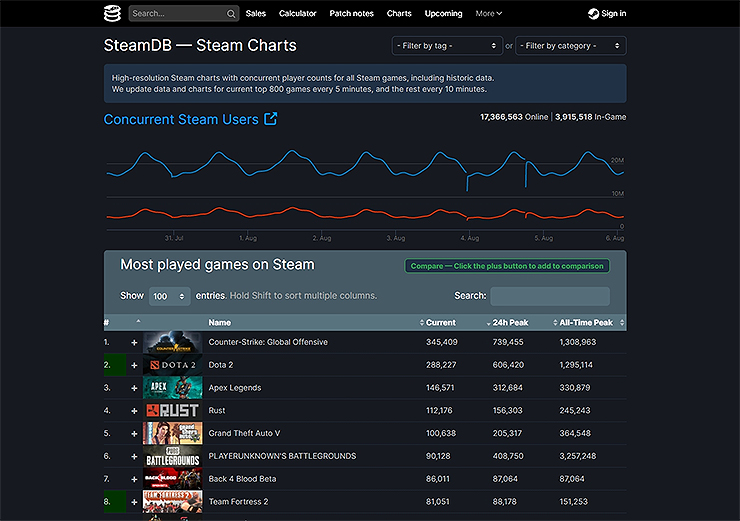Sort table by Name column
Image resolution: width=740 pixels, height=521 pixels.
[219, 323]
